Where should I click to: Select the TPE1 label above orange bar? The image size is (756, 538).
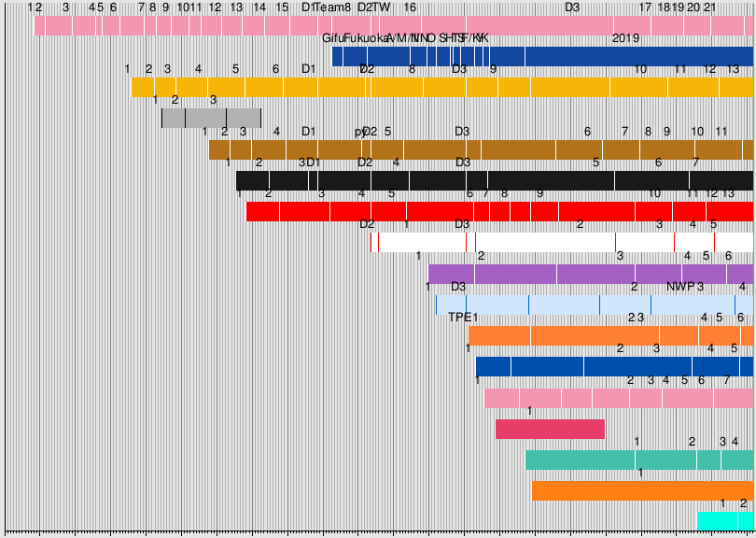(463, 317)
